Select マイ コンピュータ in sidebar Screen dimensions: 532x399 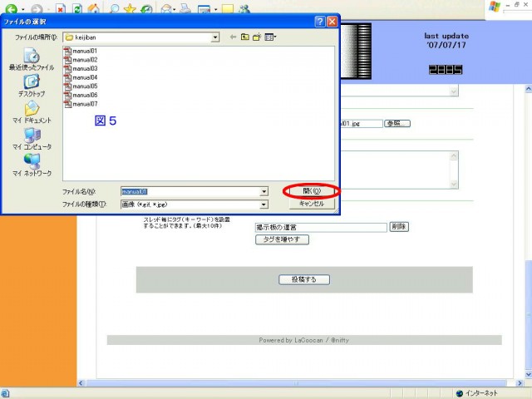(30, 139)
